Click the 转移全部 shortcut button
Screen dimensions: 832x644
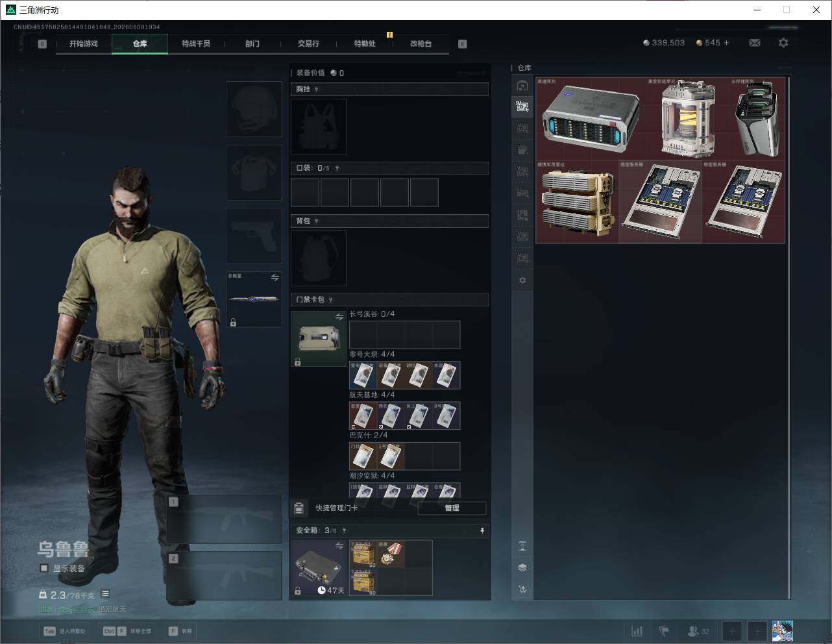tap(127, 631)
